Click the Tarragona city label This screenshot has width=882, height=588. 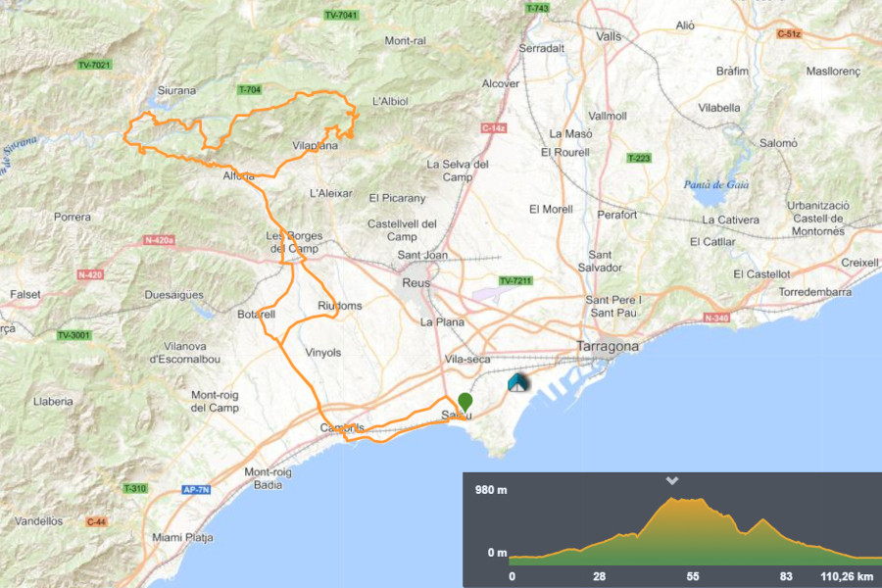pyautogui.click(x=608, y=346)
